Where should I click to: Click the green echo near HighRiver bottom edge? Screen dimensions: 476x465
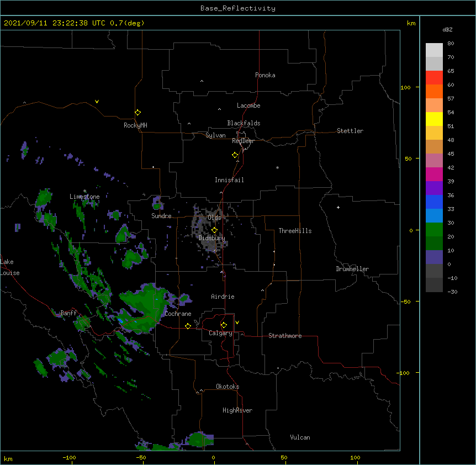199,439
